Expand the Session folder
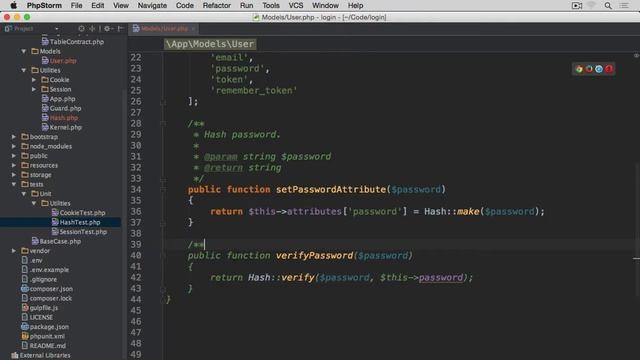The image size is (640, 360). point(34,89)
